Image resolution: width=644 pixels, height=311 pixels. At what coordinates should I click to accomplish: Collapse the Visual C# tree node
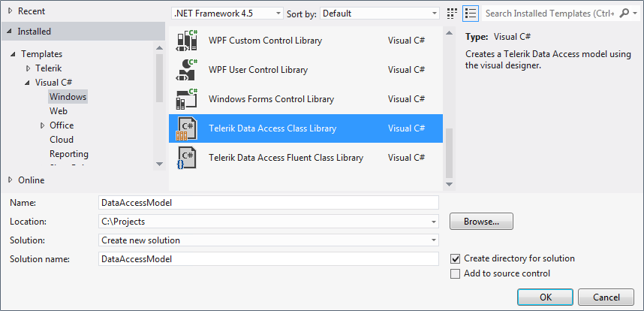click(x=28, y=83)
